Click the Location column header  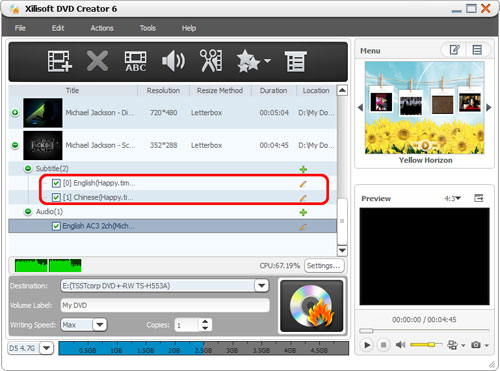(316, 90)
